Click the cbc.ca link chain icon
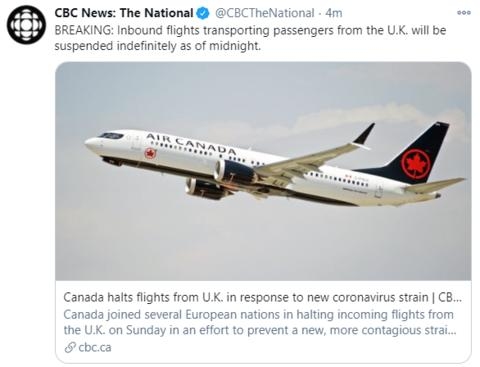Viewport: 480px width, 367px height. click(70, 348)
